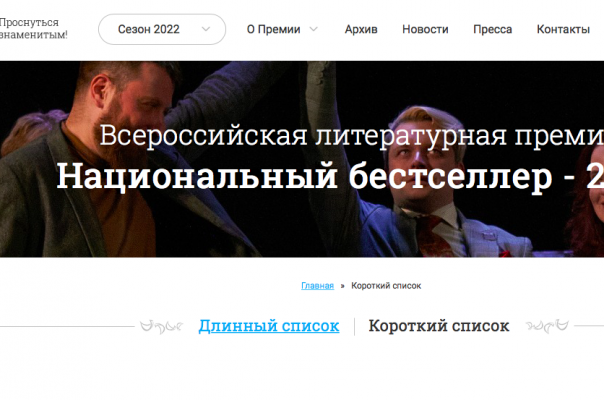
Task: Switch to Длинный список tab
Action: click(x=269, y=326)
